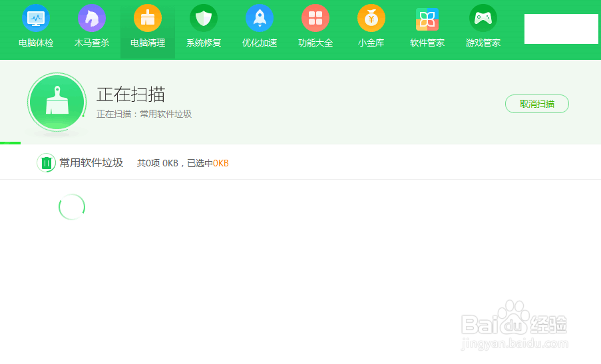Click the 游戏管家 label

[x=483, y=43]
